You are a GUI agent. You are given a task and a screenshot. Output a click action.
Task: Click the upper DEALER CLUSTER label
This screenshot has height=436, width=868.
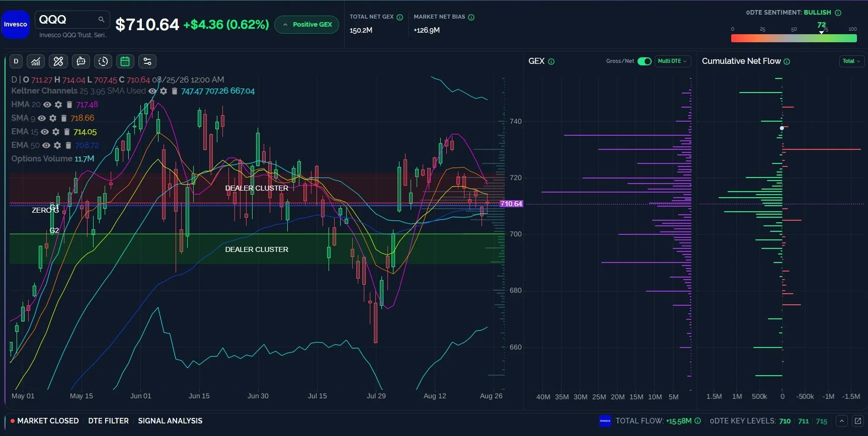click(257, 188)
